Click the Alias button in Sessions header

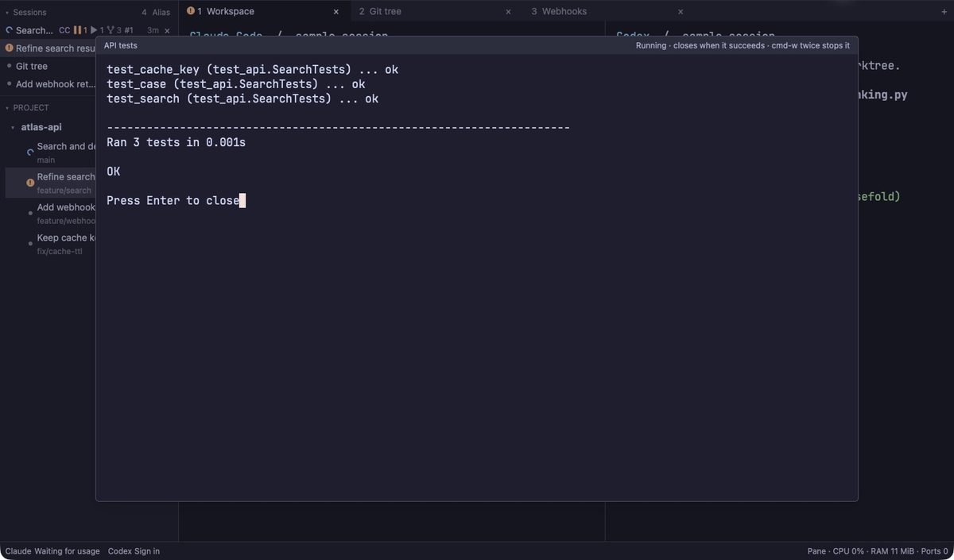coord(161,13)
